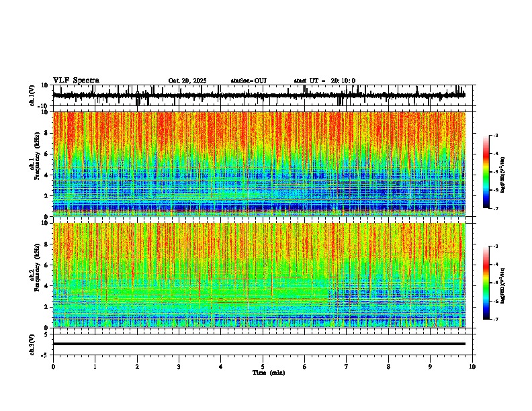Click the "8" tick on the Time axis
Screen dimensions: 532x411
tap(388, 367)
